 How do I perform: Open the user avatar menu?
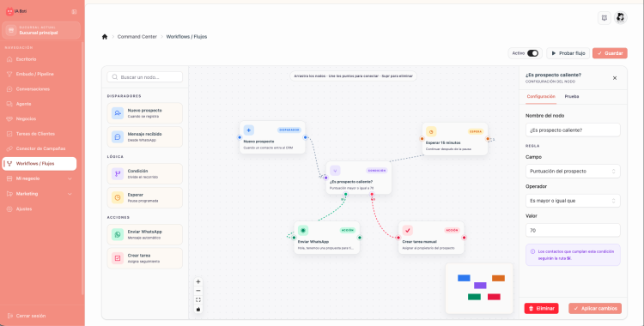621,18
